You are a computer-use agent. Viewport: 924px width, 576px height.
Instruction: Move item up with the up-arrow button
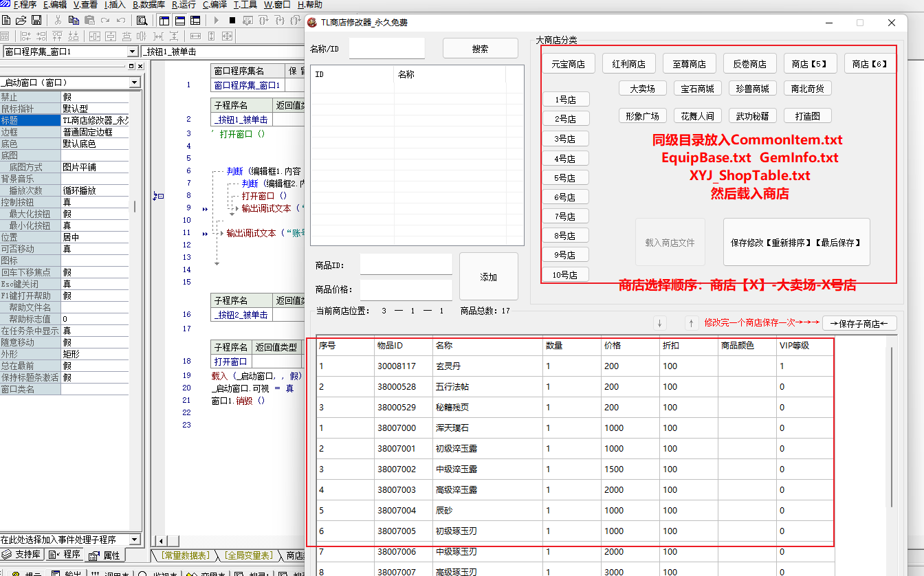(692, 323)
